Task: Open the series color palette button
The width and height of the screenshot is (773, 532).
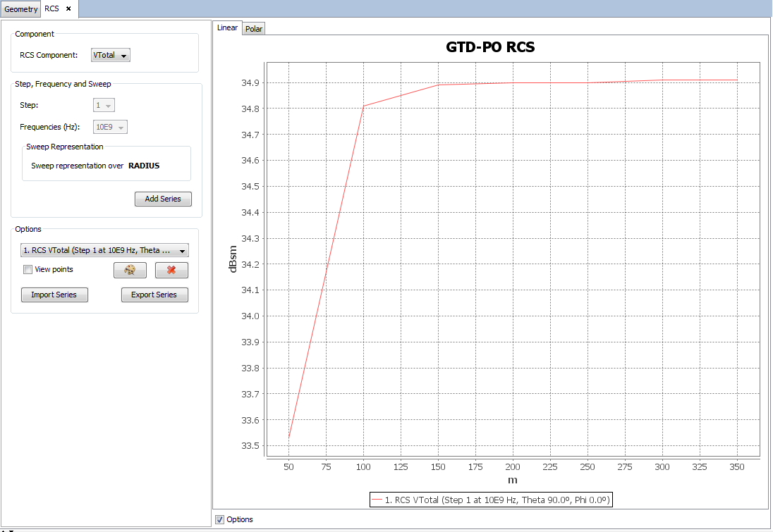Action: 130,270
